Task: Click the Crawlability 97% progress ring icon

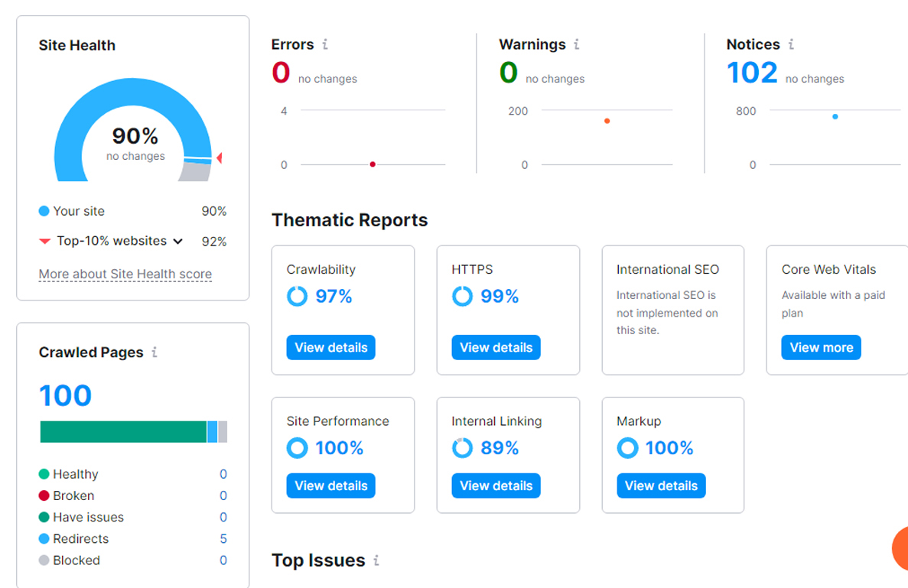Action: click(x=297, y=297)
